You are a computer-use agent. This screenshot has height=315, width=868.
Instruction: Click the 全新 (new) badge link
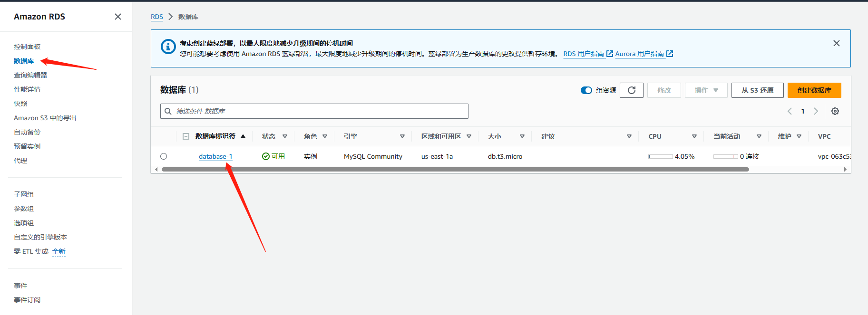[59, 251]
